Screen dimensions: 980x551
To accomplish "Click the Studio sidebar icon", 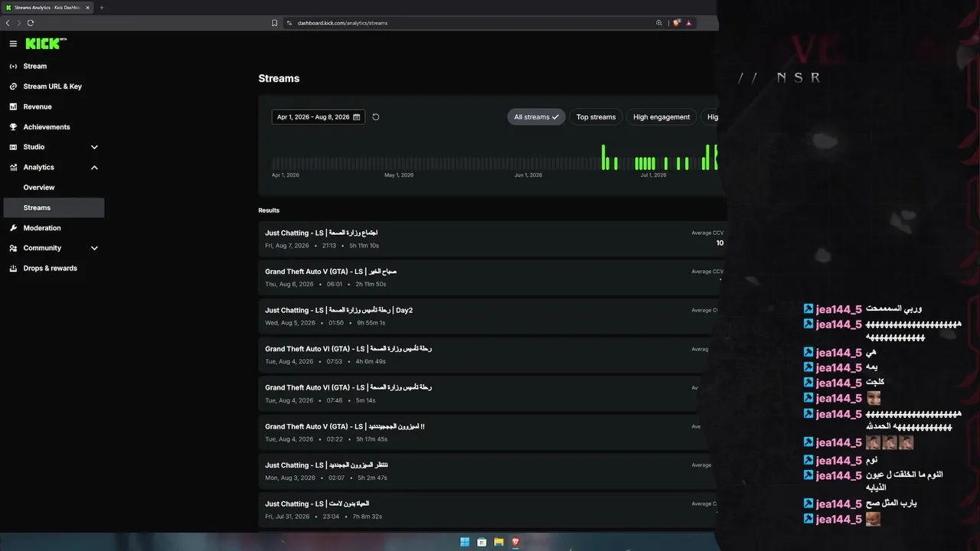I will (13, 147).
